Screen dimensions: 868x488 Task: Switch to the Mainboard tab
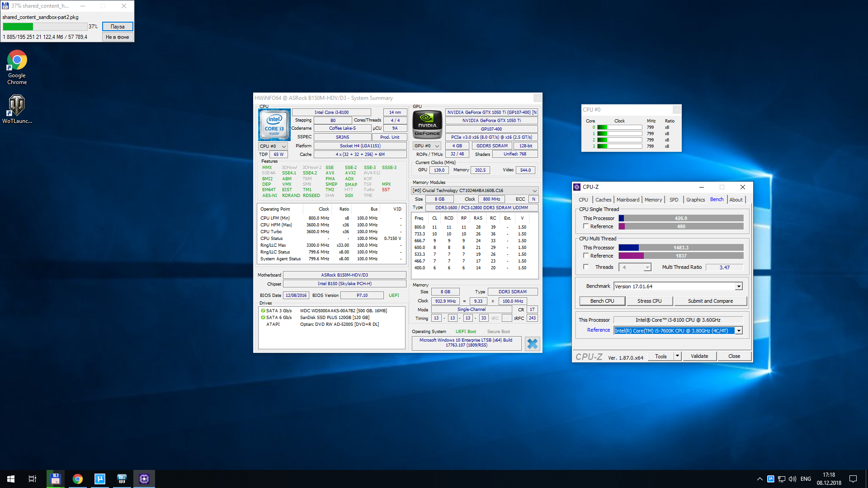click(x=627, y=200)
